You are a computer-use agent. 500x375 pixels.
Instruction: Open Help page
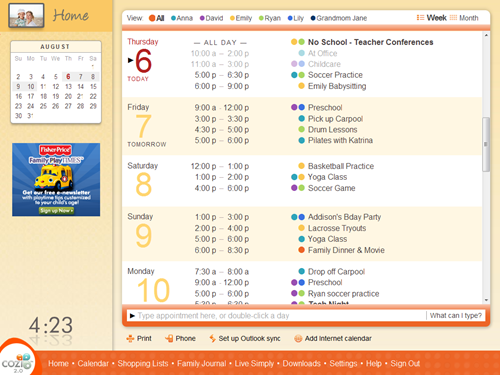374,363
